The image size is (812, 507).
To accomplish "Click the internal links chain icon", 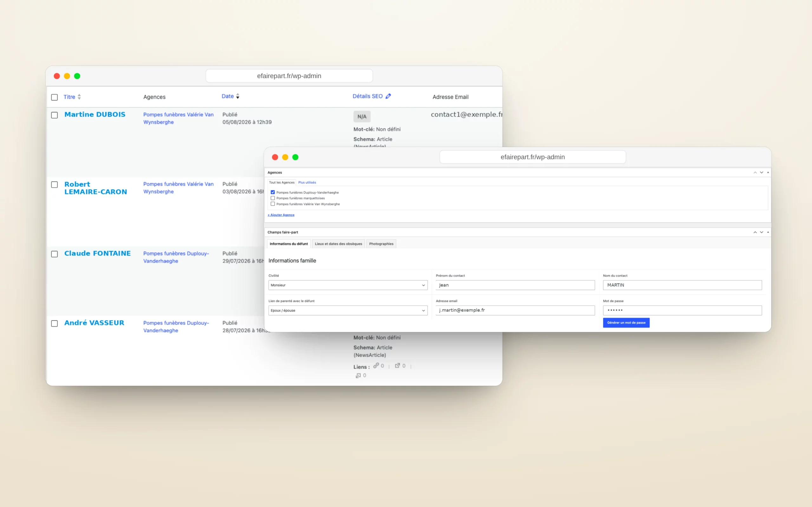I will coord(376,365).
